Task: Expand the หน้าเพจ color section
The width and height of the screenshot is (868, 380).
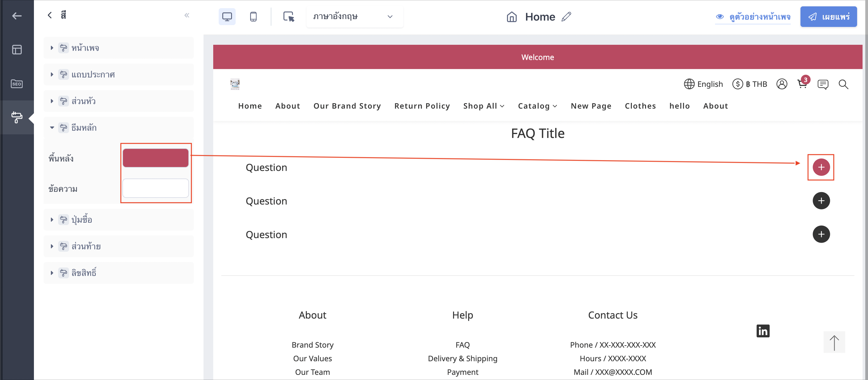Action: (x=119, y=48)
